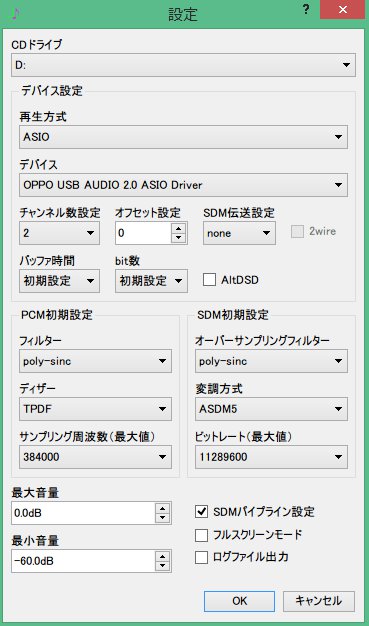Click the 最小音量 field showing -60.0dB

click(x=83, y=561)
